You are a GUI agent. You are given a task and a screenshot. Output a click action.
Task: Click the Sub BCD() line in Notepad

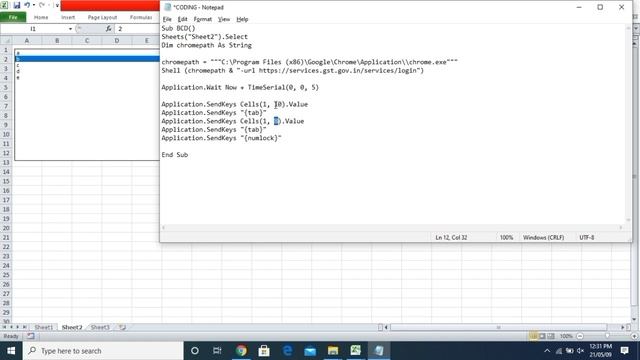(178, 28)
